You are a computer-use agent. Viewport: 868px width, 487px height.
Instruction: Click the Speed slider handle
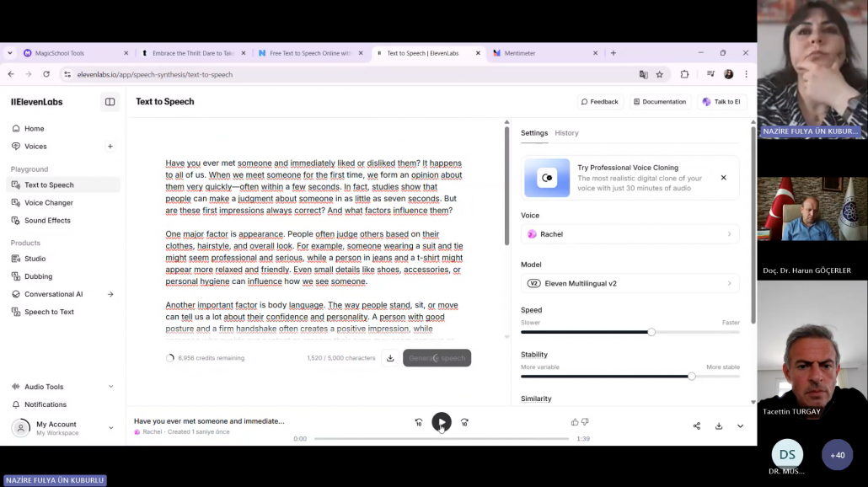point(651,332)
